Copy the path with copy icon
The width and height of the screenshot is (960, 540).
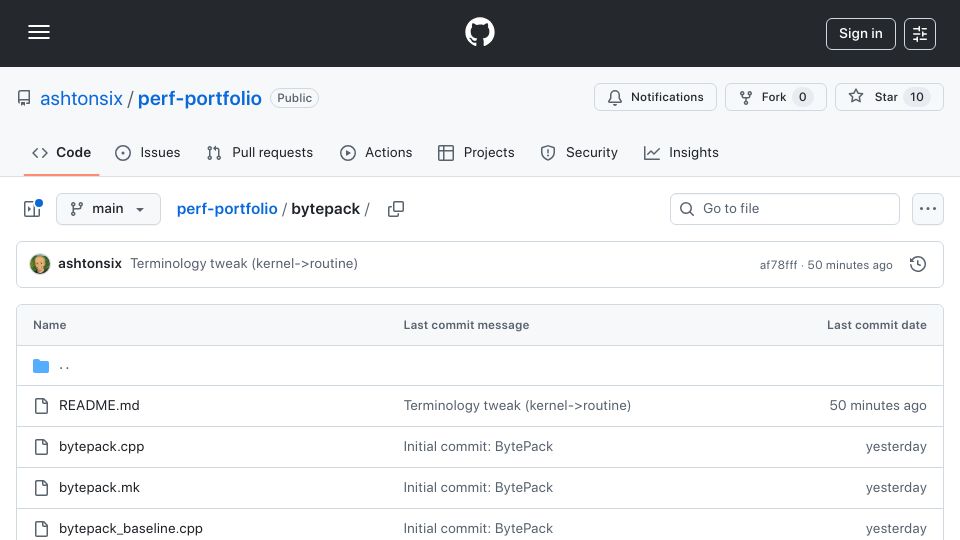(x=396, y=209)
